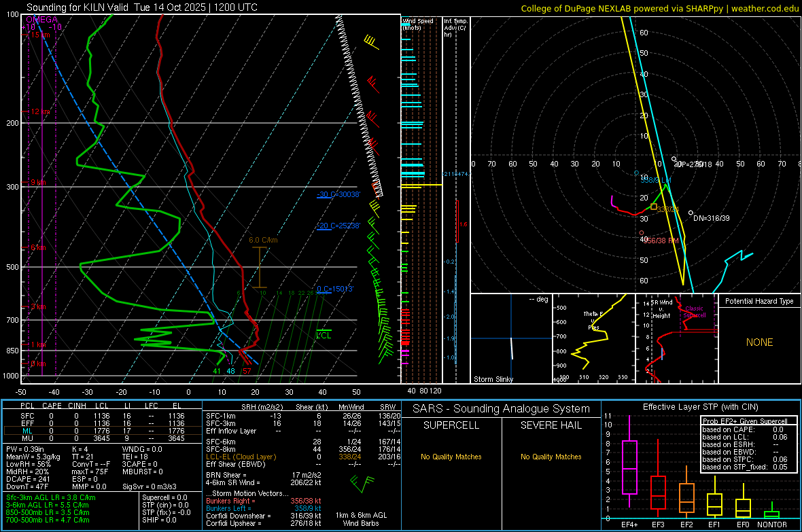Click the '0 C=15013'' level label
The width and height of the screenshot is (802, 532).
(x=335, y=289)
